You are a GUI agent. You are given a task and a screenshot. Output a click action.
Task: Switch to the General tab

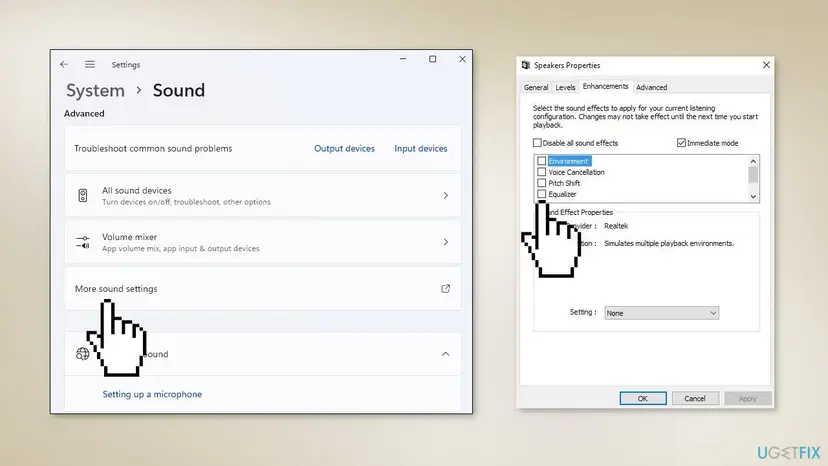[536, 87]
